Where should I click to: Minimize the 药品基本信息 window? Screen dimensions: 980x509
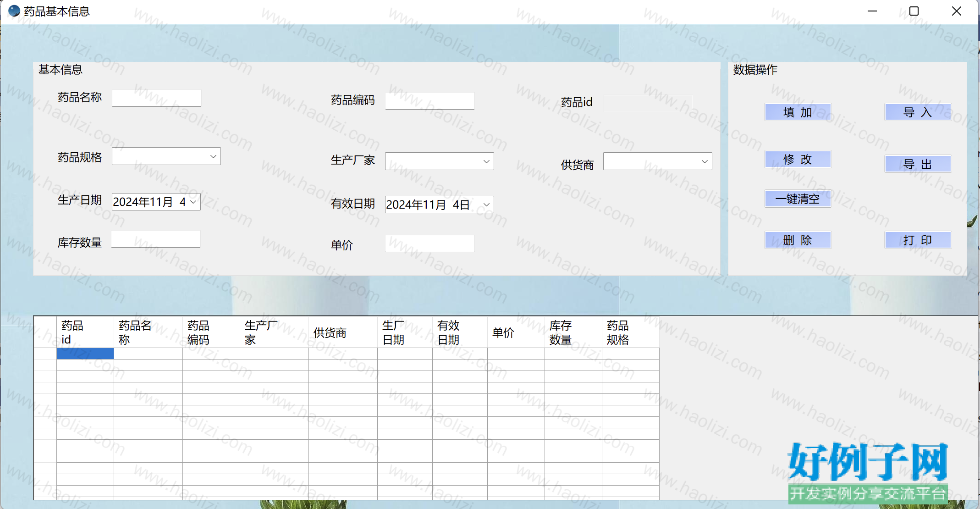[x=872, y=11]
